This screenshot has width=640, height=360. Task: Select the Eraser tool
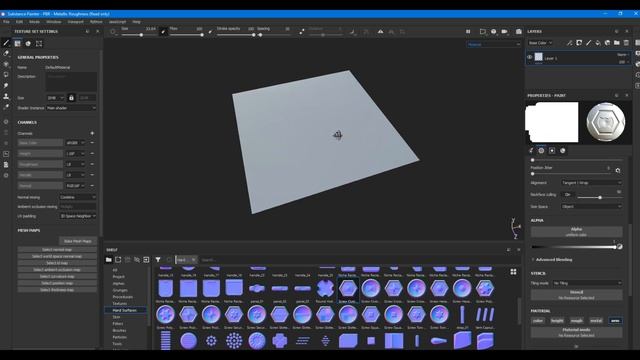point(6,53)
